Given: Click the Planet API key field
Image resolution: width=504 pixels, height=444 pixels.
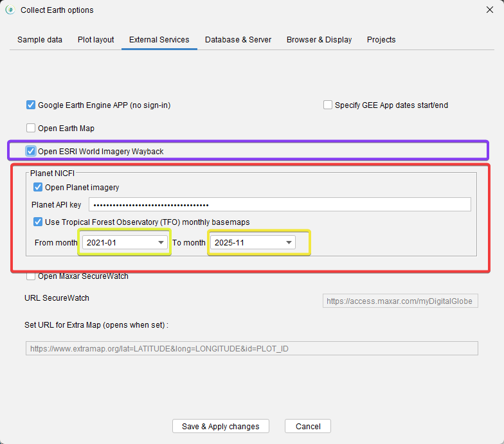Looking at the screenshot, I should coord(280,205).
